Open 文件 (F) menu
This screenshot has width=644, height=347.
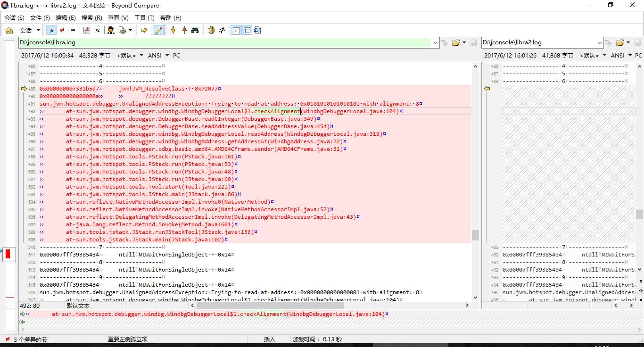coord(40,17)
